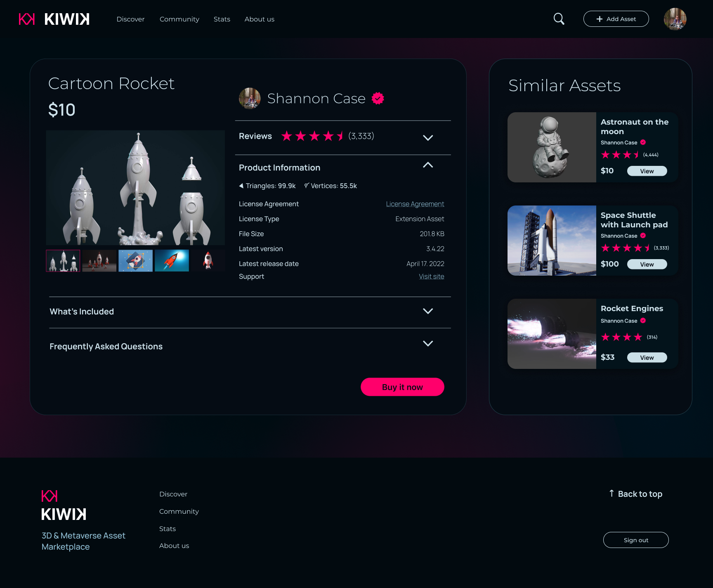Click the Back to top arrow icon
The image size is (713, 588).
(611, 494)
